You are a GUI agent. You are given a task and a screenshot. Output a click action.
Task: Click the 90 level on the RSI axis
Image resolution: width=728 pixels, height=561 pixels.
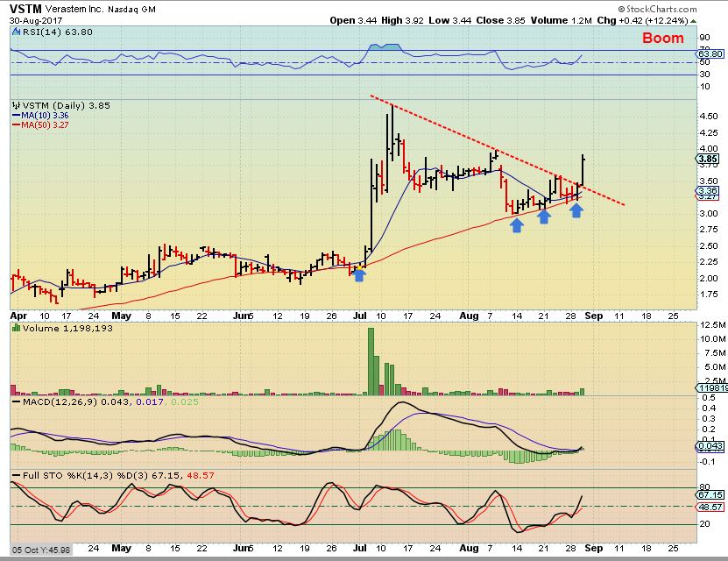pyautogui.click(x=705, y=38)
